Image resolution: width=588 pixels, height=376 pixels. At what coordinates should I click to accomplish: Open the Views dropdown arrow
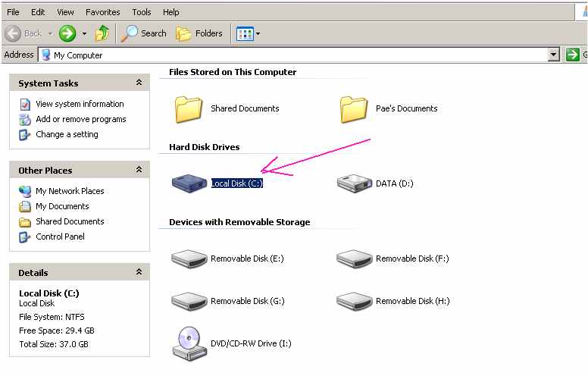[258, 34]
